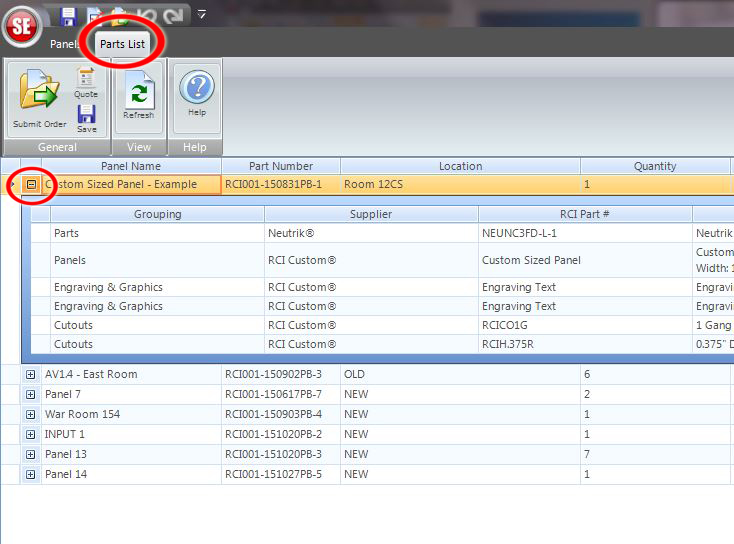Switch to the Parts List tab
The image size is (734, 544).
pyautogui.click(x=122, y=44)
